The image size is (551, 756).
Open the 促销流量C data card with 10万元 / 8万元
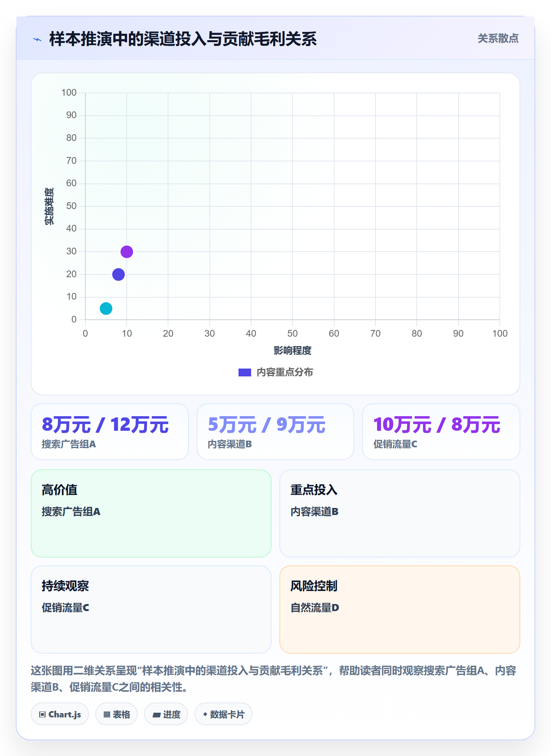coord(441,432)
